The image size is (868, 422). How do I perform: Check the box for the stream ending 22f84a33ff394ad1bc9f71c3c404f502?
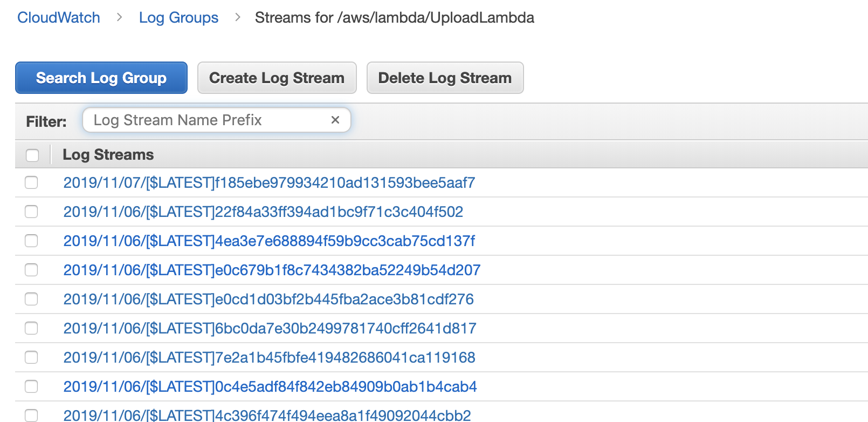pos(31,212)
